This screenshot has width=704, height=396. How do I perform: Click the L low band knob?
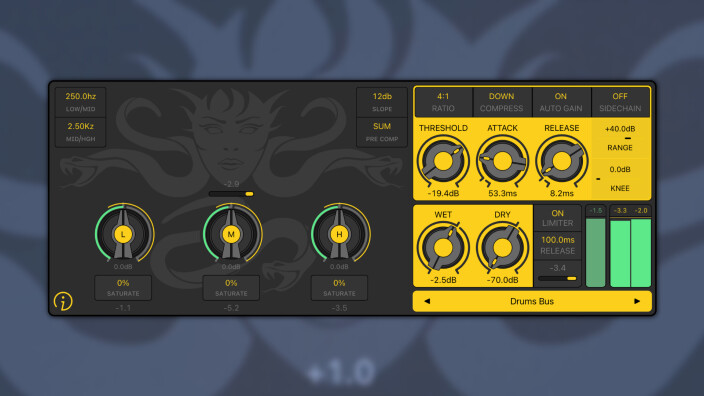[123, 233]
